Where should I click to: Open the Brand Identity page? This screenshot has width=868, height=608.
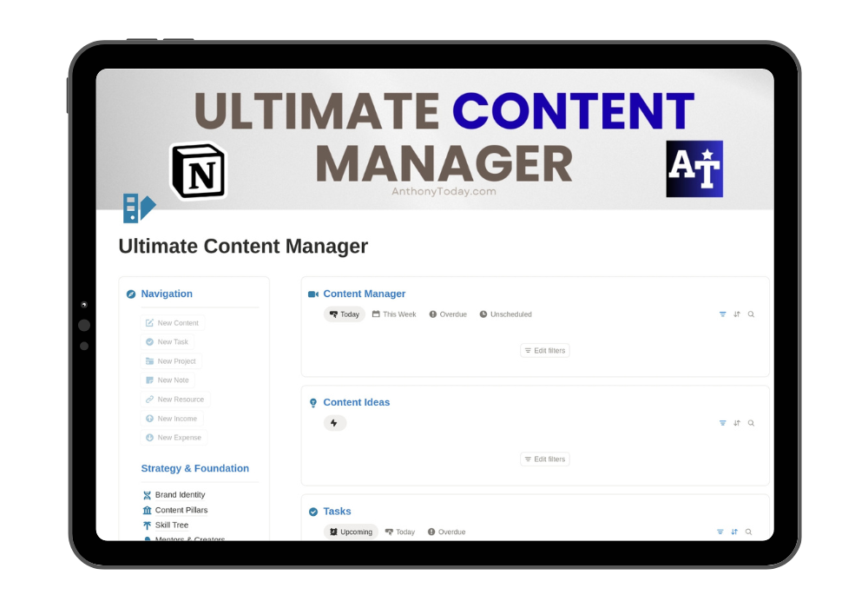pyautogui.click(x=174, y=494)
